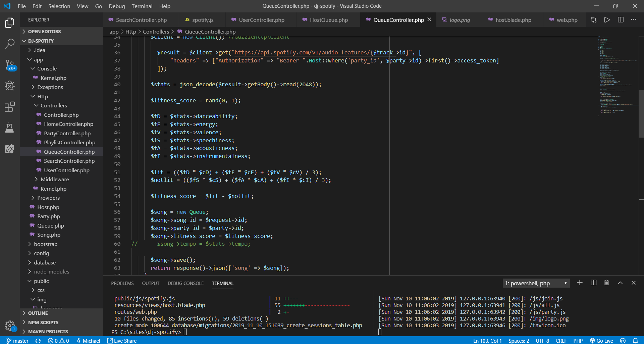Add a new terminal with plus icon
Screen dimensions: 644x344
point(580,283)
